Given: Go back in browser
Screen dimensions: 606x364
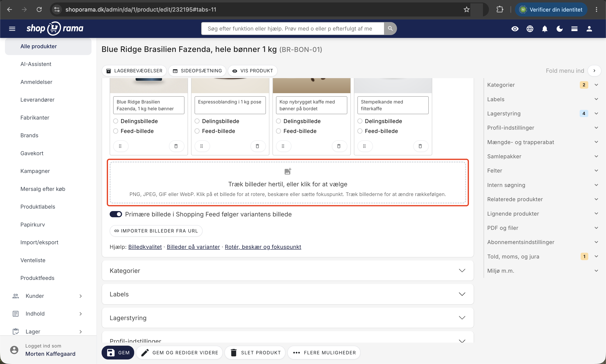Looking at the screenshot, I should pos(9,9).
